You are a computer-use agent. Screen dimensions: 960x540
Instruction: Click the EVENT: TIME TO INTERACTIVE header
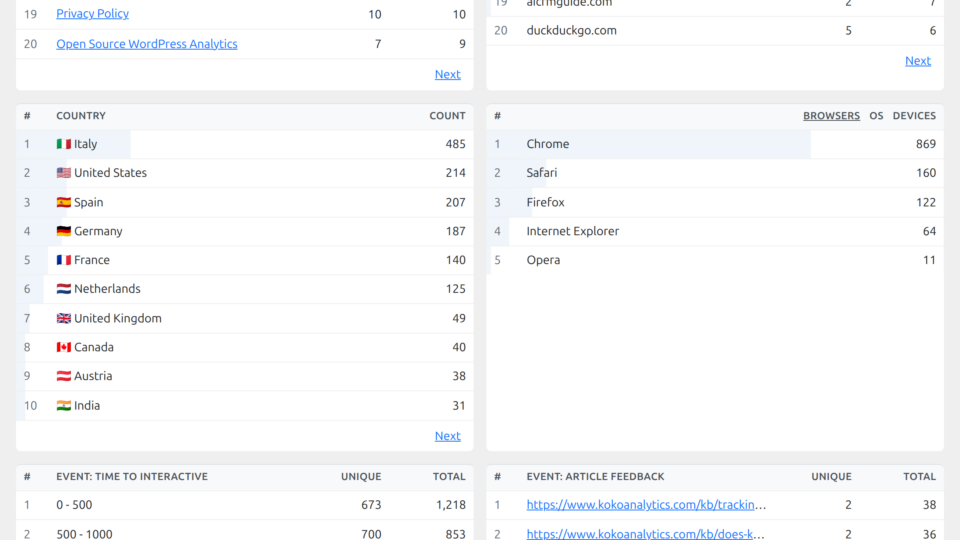[x=132, y=476]
